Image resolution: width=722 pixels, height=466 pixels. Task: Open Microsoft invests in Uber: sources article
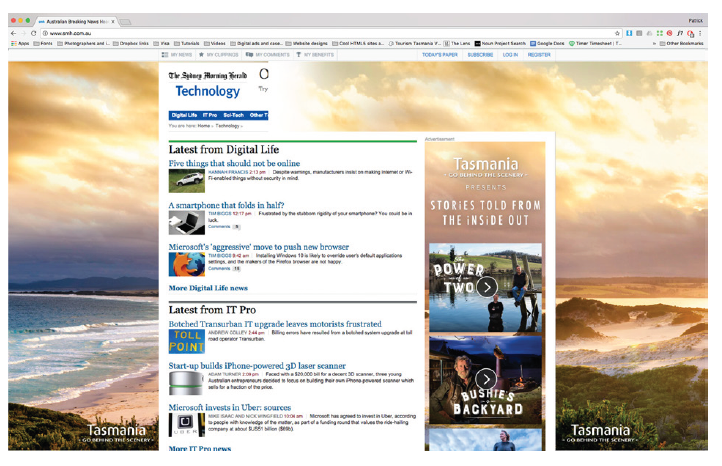coord(230,408)
